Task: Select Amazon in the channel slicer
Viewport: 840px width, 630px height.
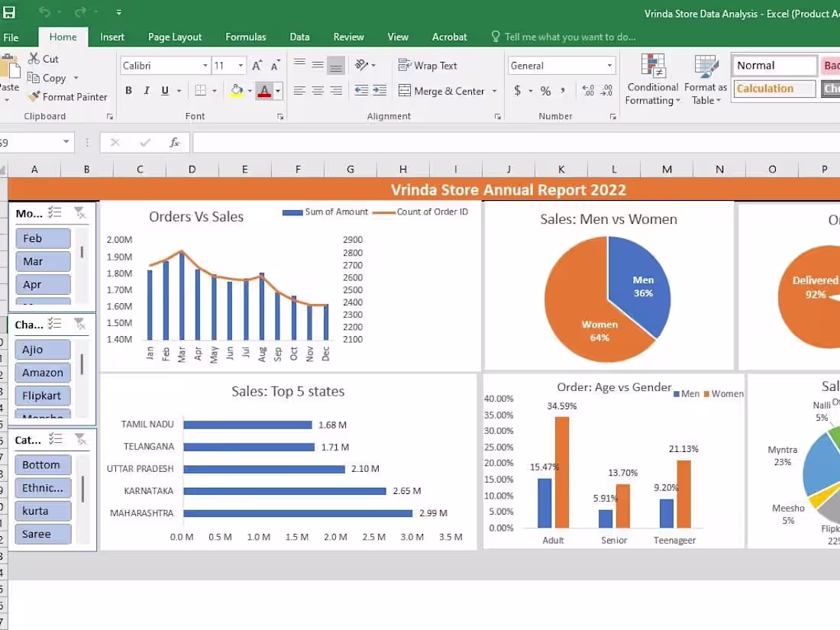Action: click(42, 372)
